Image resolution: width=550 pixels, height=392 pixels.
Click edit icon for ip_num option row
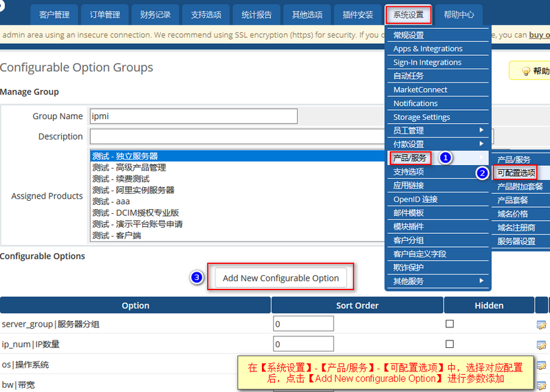pyautogui.click(x=541, y=345)
